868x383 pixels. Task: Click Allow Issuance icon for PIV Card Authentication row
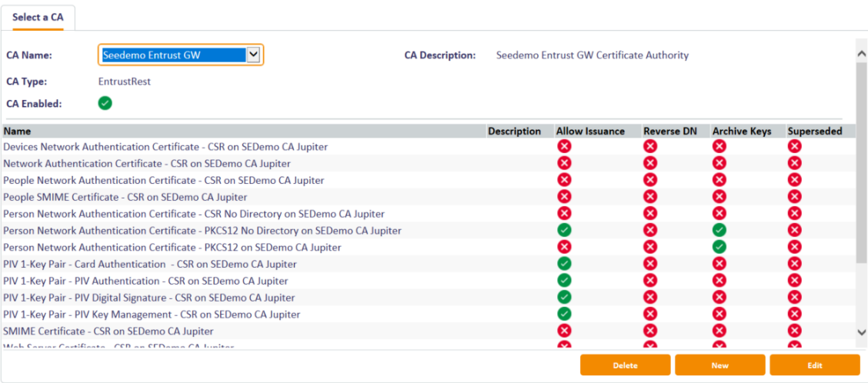pyautogui.click(x=564, y=264)
